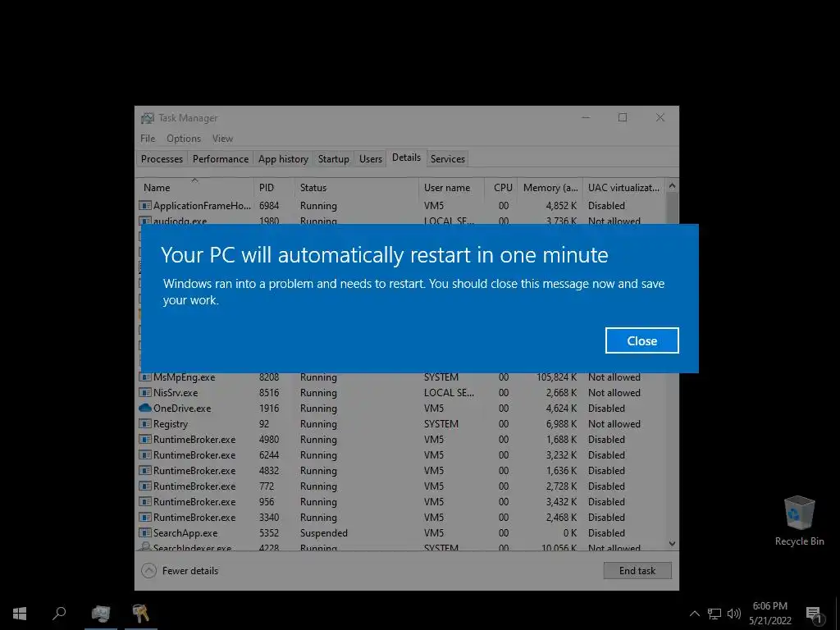
Task: Click the 6,988 K memory of Registry
Action: point(561,424)
